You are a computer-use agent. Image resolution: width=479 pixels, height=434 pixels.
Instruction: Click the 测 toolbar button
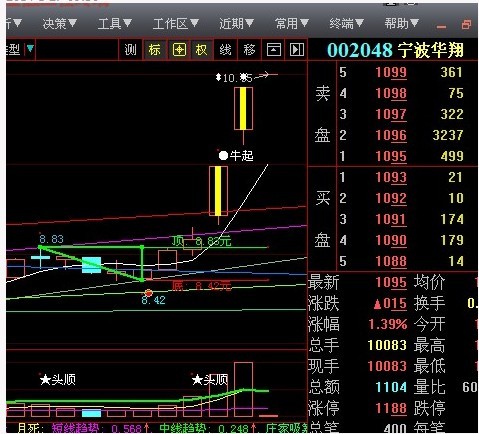130,50
